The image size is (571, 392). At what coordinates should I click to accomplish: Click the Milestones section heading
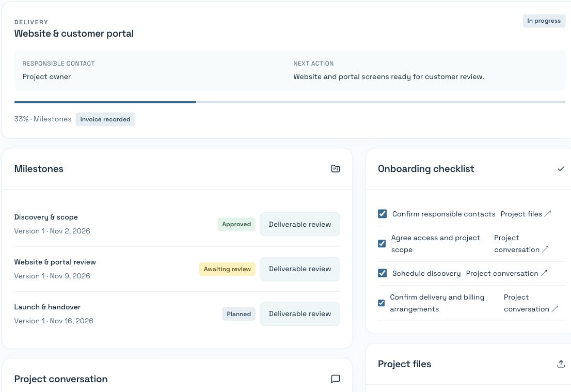(x=39, y=169)
